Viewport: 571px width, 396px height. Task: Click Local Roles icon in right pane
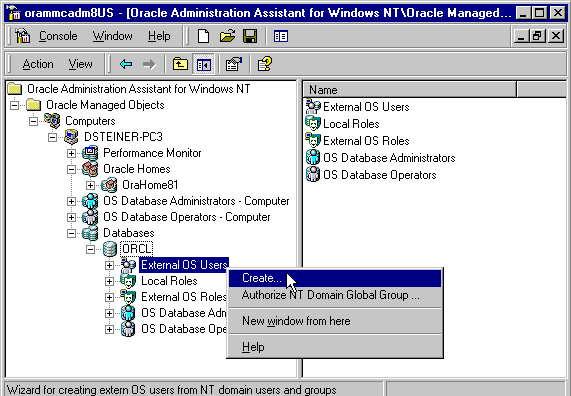pyautogui.click(x=313, y=123)
